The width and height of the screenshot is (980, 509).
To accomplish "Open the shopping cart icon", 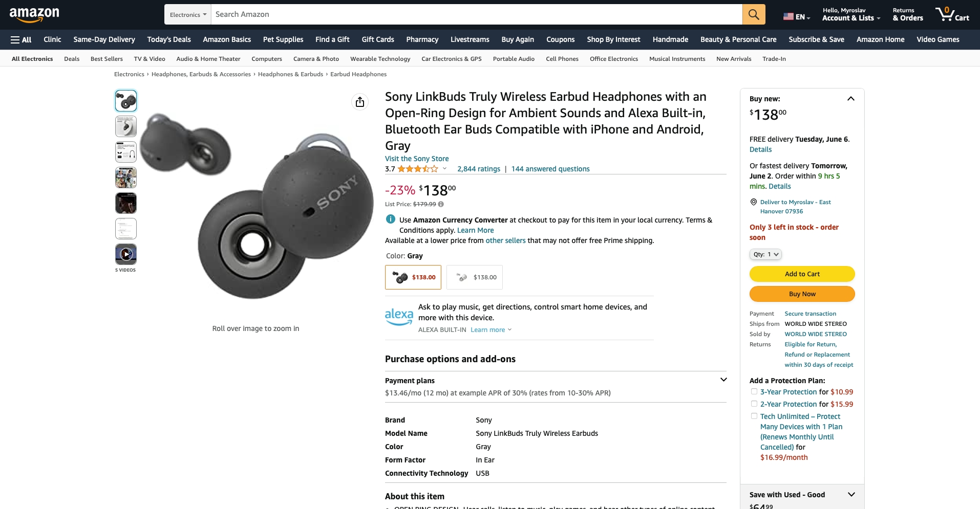I will [951, 14].
